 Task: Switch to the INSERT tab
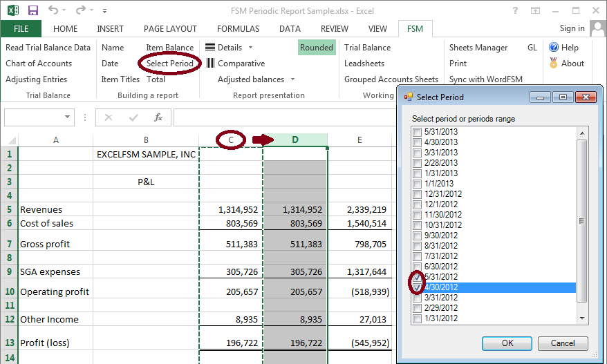pos(110,28)
